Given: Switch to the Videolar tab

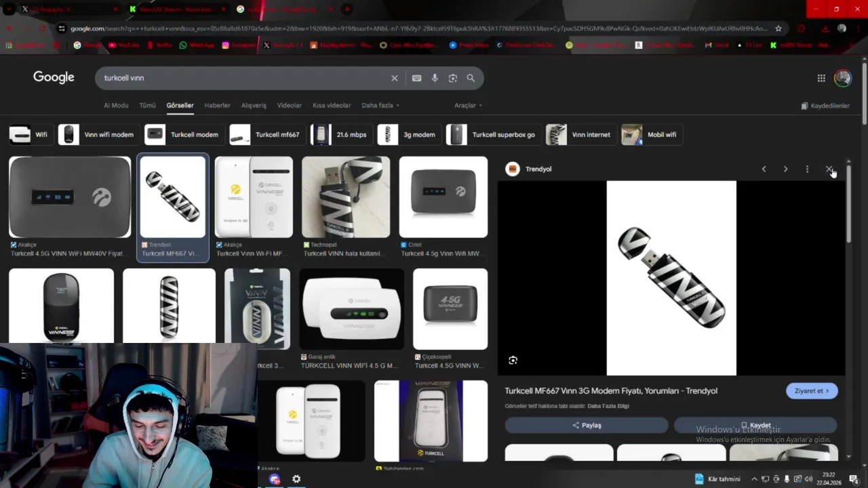Looking at the screenshot, I should [290, 105].
